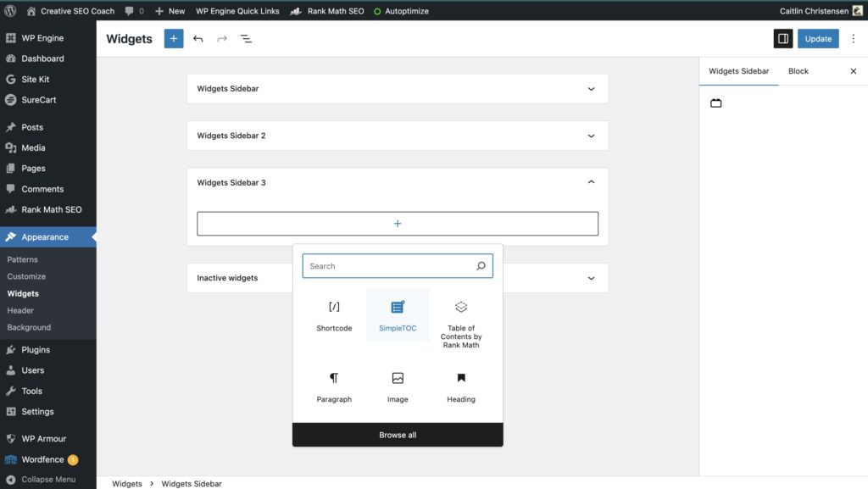
Task: Click the Update button
Action: point(818,39)
